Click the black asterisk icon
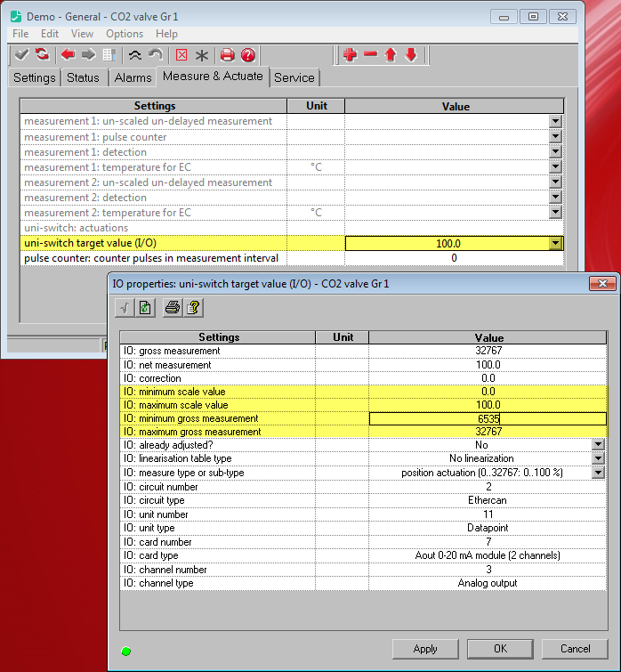 202,55
